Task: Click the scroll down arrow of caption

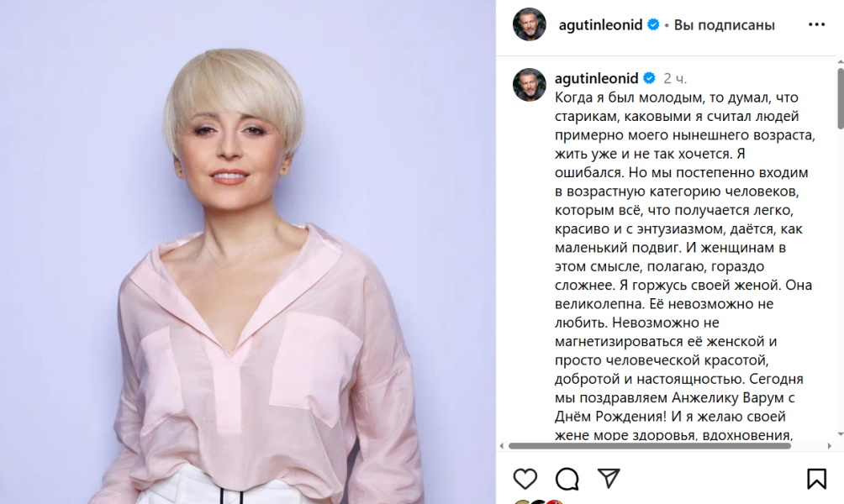Action: pyautogui.click(x=841, y=434)
